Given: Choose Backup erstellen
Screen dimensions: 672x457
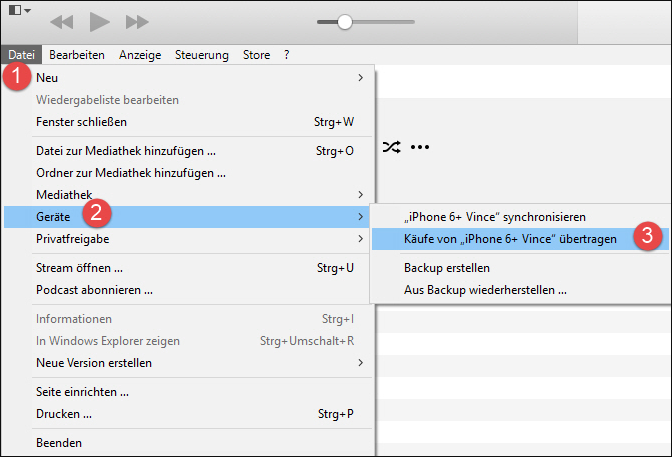Looking at the screenshot, I should (x=447, y=268).
